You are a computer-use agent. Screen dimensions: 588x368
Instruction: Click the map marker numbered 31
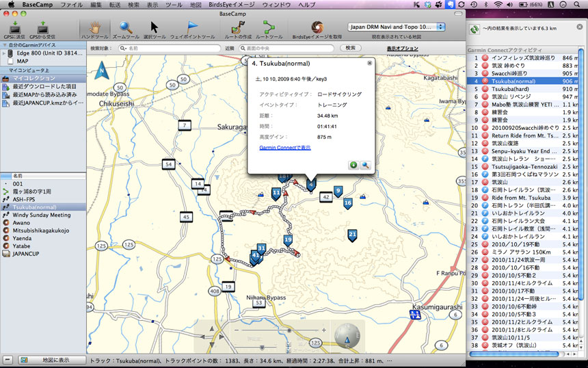tap(261, 249)
